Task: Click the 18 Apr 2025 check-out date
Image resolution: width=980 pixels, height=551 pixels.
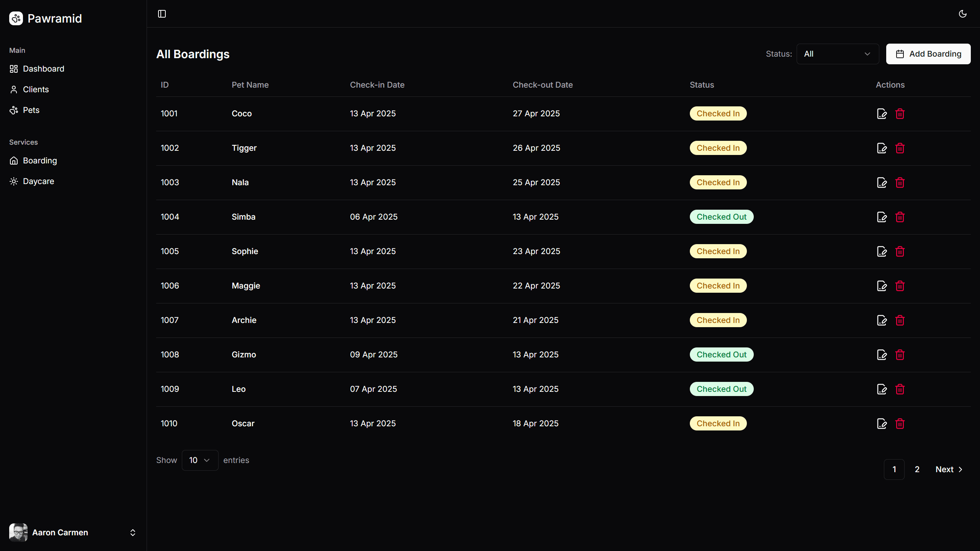Action: point(536,424)
